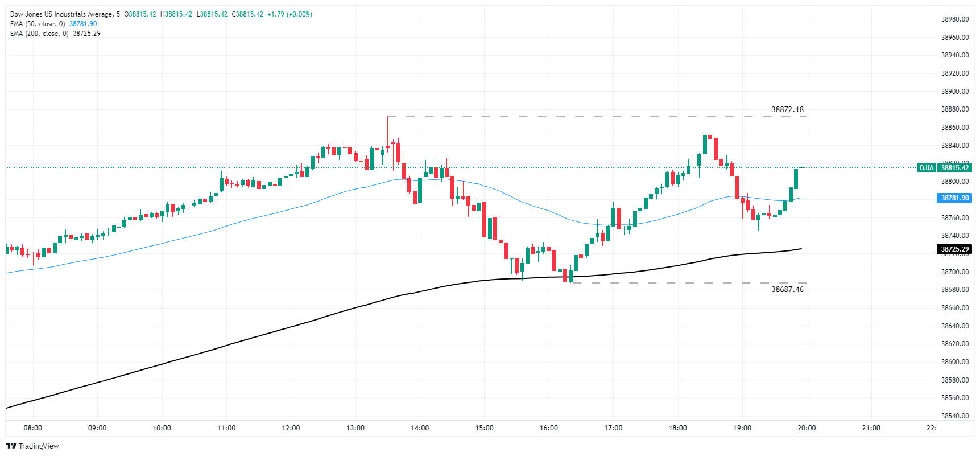This screenshot has height=456, width=980.
Task: Click the +1.79 (+0.00%) change value
Action: pos(290,14)
